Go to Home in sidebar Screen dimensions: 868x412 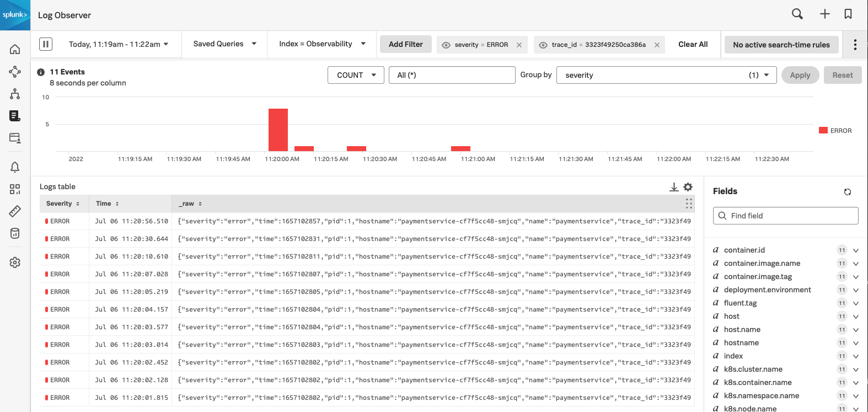(15, 49)
